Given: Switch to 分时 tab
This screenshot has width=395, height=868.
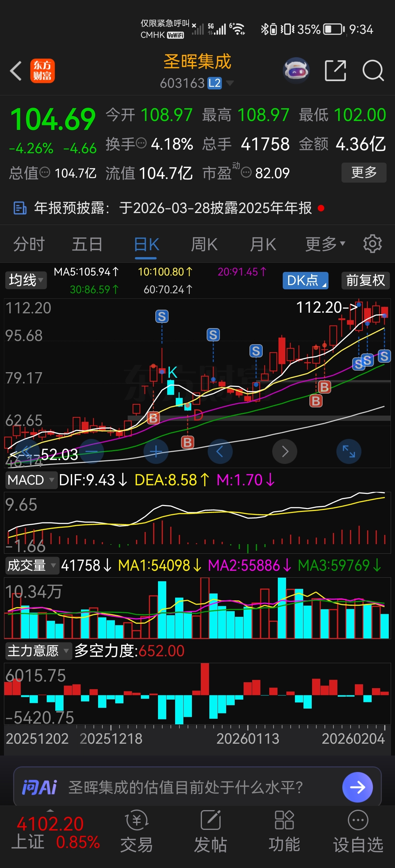Looking at the screenshot, I should (29, 244).
